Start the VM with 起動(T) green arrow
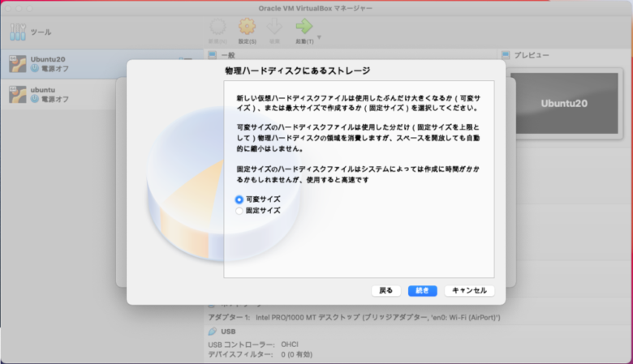633x364 pixels. pyautogui.click(x=304, y=26)
